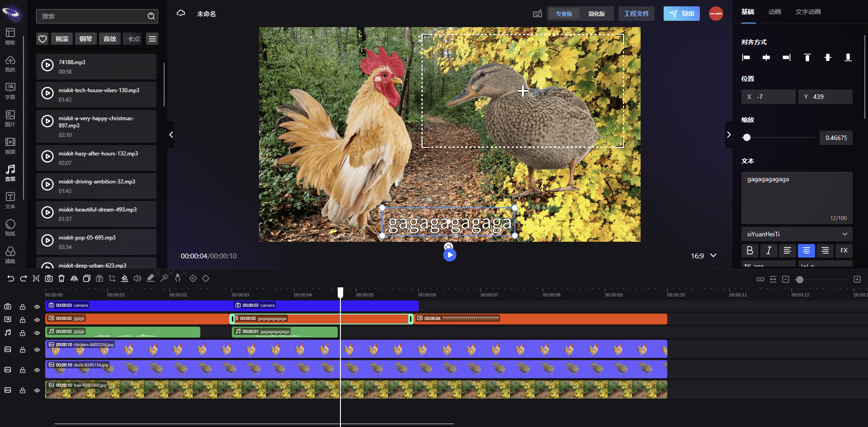Align the text to top edge

[x=807, y=57]
